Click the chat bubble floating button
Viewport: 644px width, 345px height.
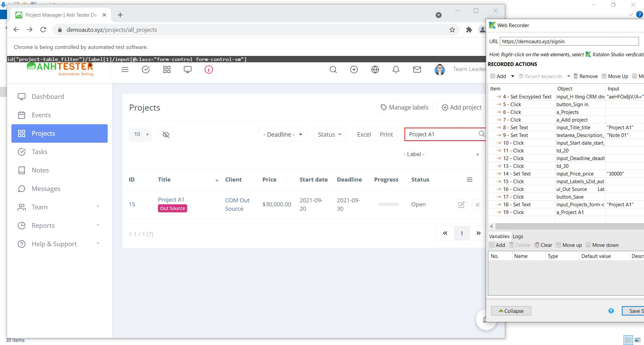pos(484,320)
